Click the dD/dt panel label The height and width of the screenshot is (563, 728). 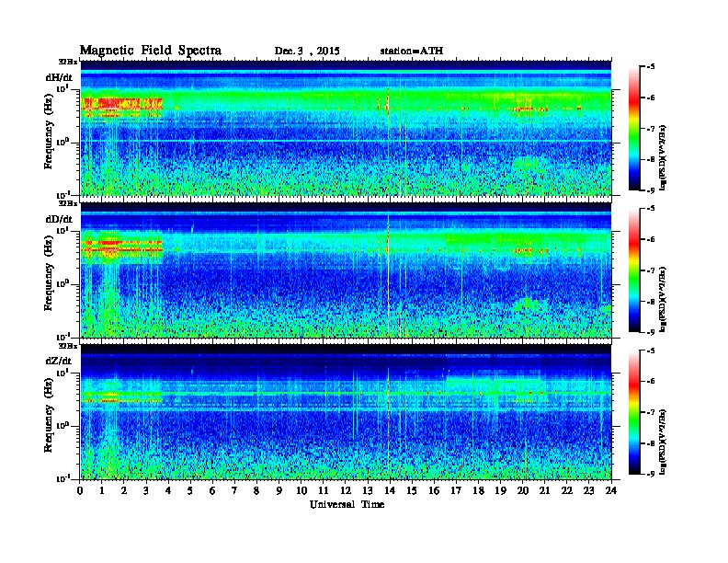tap(59, 219)
